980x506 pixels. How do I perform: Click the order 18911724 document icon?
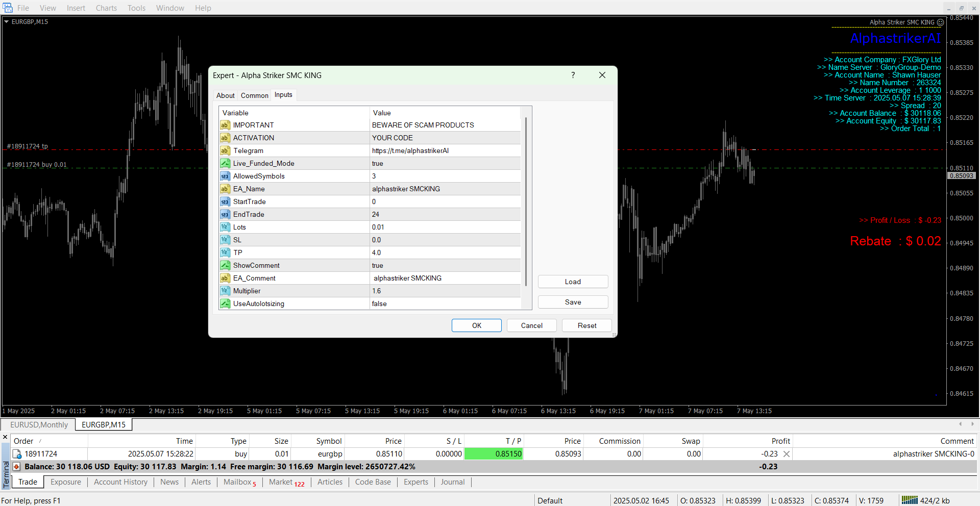pos(17,454)
